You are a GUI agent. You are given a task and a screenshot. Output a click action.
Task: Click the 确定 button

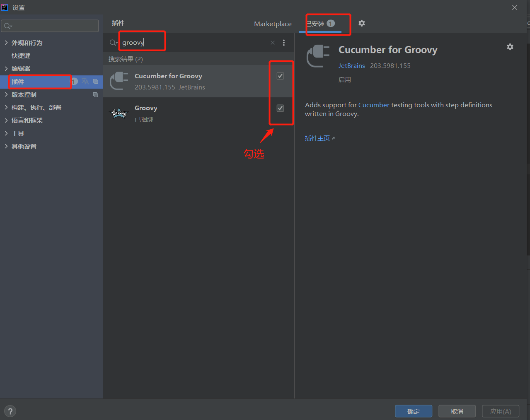414,411
